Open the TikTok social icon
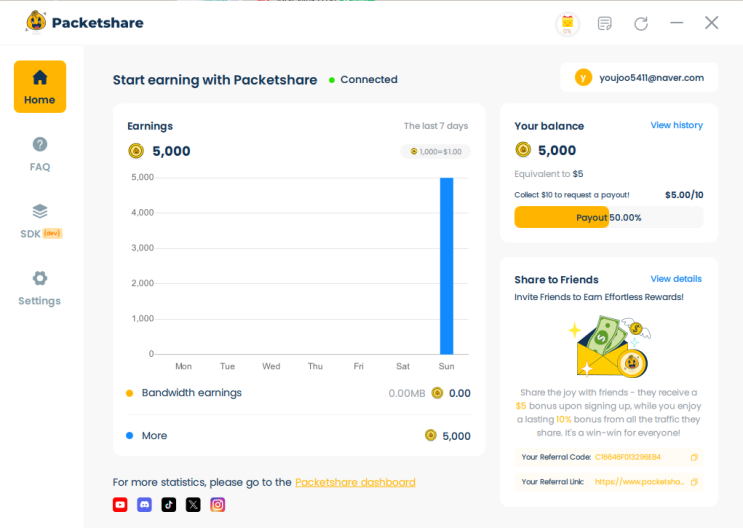The height and width of the screenshot is (528, 743). (x=169, y=505)
